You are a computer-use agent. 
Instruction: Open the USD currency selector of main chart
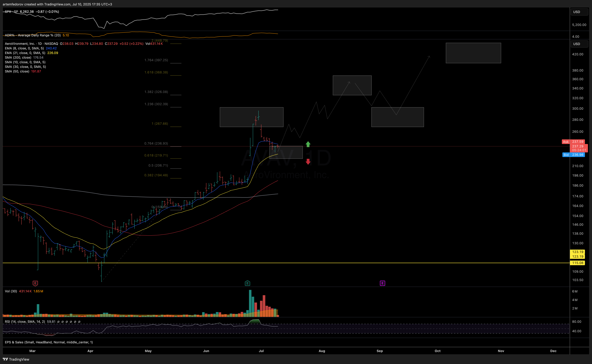[579, 44]
